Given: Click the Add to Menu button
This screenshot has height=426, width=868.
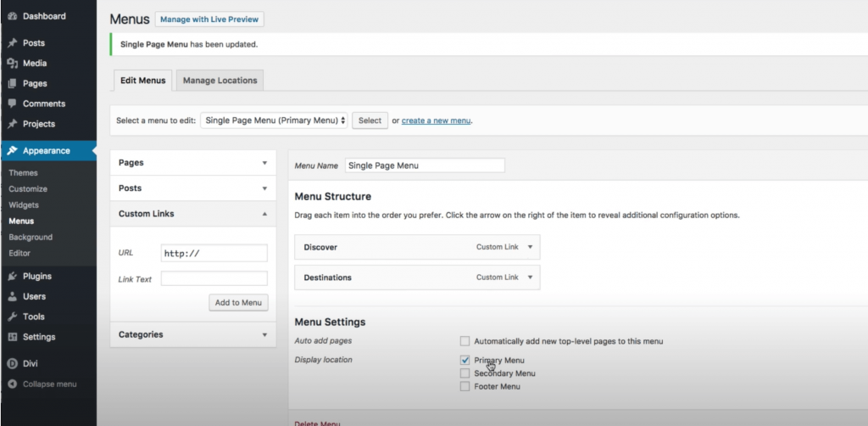Looking at the screenshot, I should click(238, 302).
